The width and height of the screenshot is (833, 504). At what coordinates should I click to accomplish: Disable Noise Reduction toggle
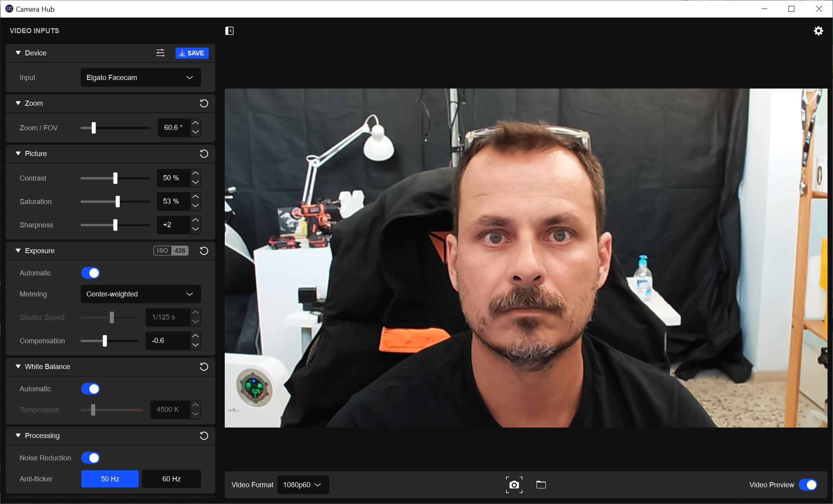91,458
